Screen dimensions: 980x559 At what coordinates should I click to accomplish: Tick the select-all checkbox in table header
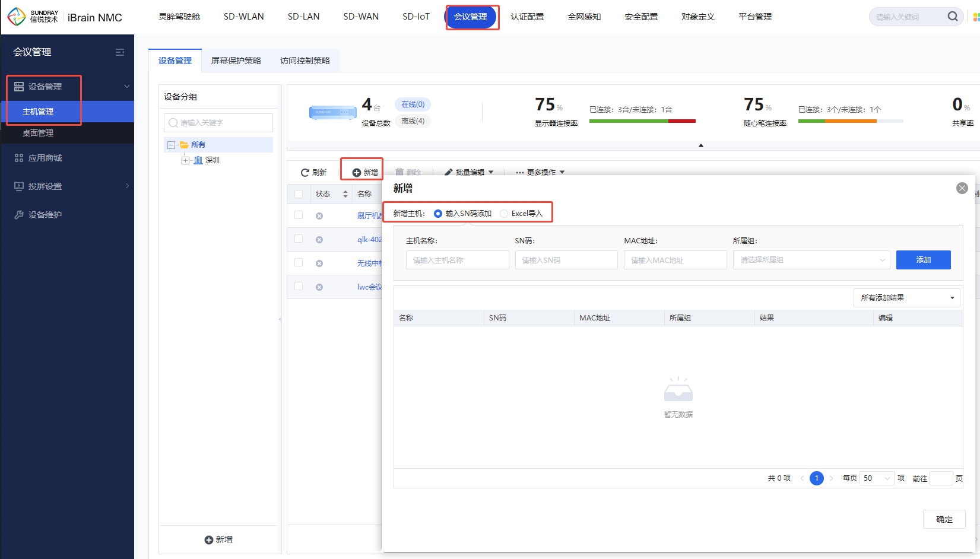299,194
